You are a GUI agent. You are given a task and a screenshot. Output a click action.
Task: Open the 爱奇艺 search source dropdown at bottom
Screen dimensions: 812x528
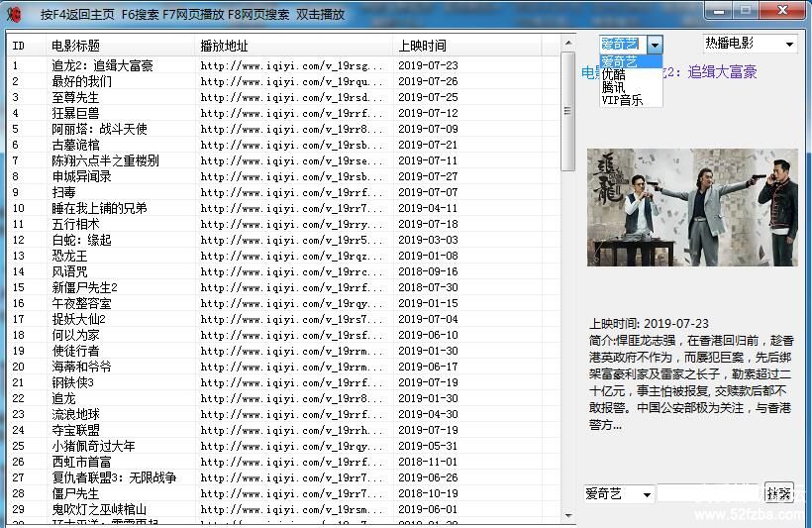coord(647,494)
